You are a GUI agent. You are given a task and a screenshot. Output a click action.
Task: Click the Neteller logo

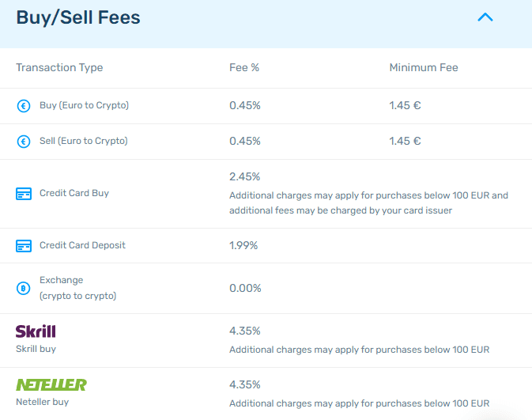[51, 384]
